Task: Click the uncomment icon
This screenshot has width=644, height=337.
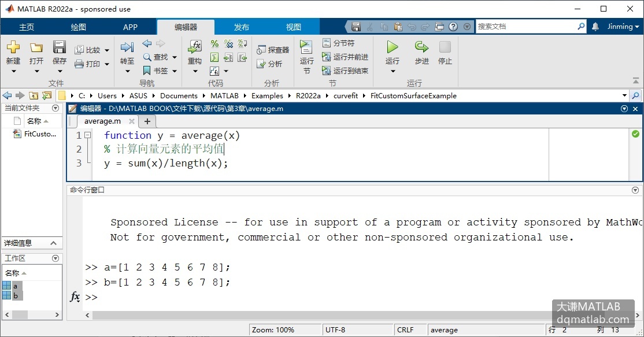Action: pos(229,43)
